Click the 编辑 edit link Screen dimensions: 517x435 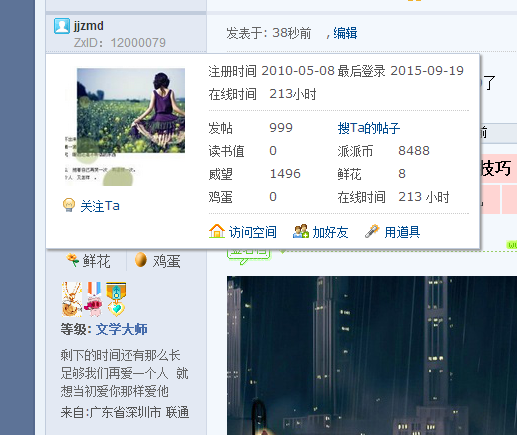point(345,33)
